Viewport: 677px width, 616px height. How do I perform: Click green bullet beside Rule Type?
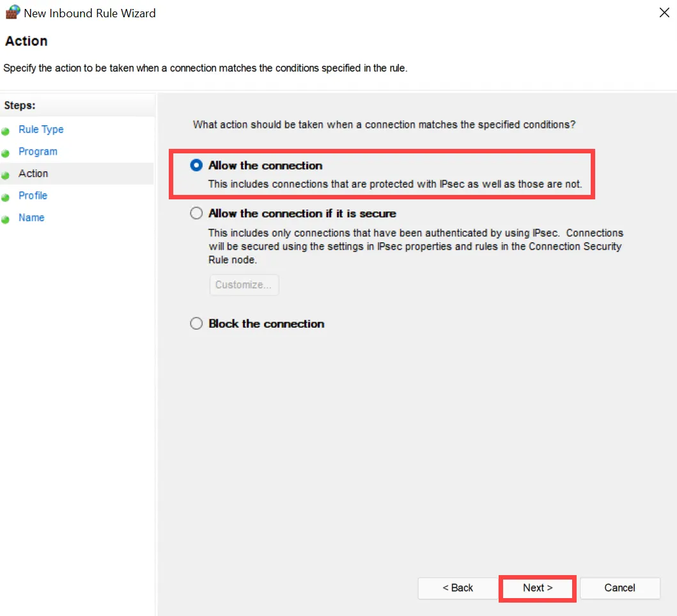tap(6, 132)
